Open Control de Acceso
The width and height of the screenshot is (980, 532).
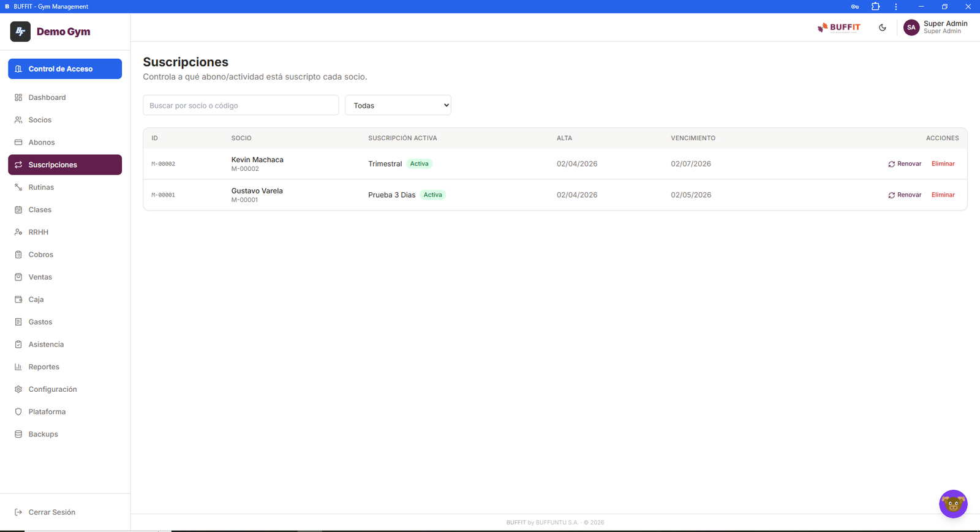(x=65, y=69)
